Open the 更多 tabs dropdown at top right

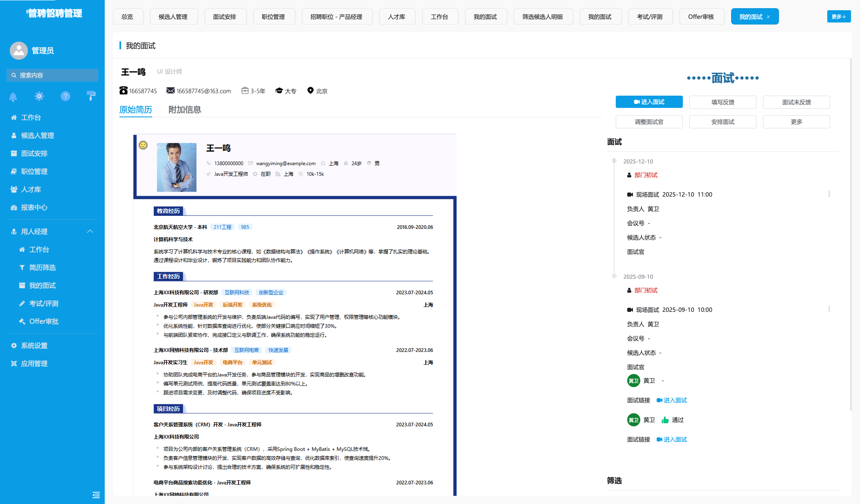click(x=839, y=16)
